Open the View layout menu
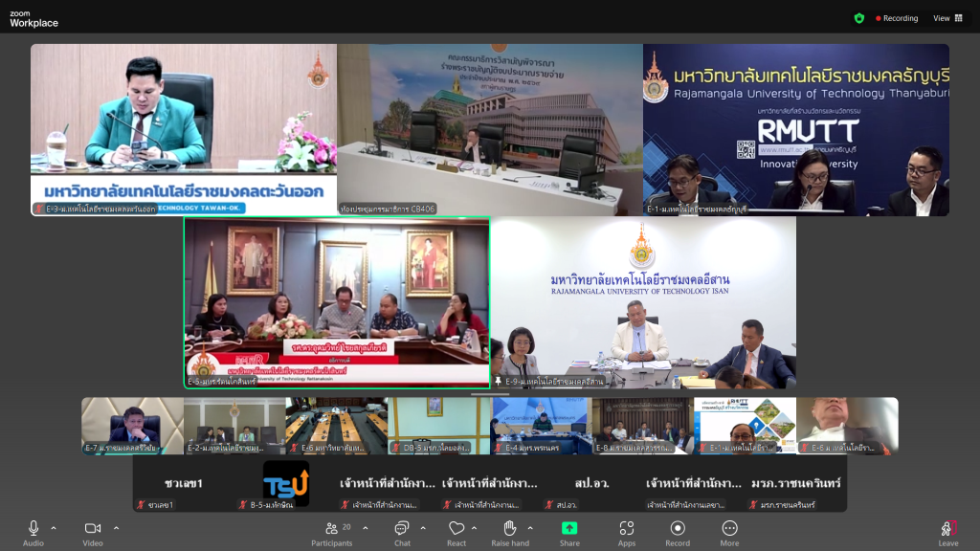 click(x=947, y=18)
